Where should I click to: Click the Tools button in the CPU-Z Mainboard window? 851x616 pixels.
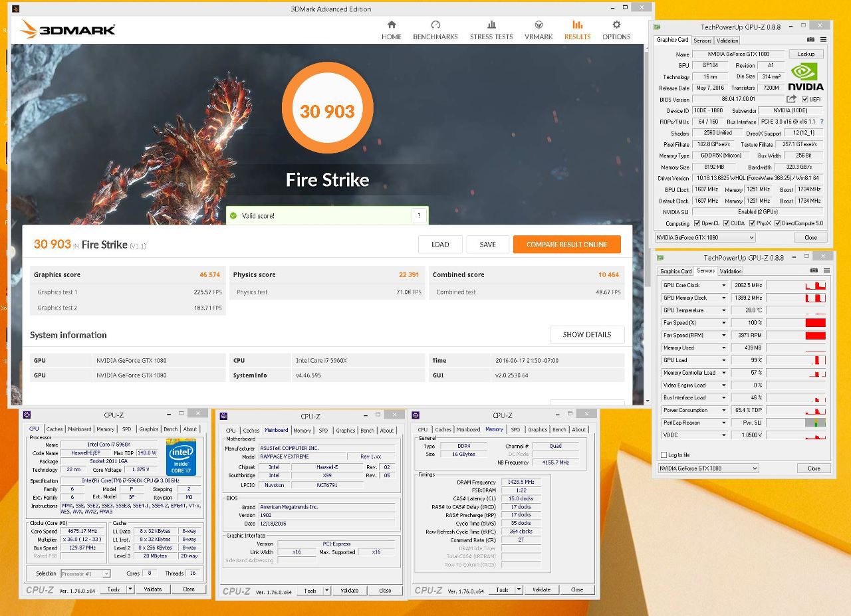[310, 591]
